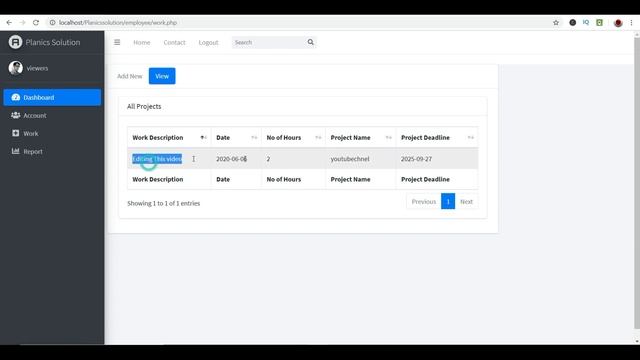The image size is (640, 360).
Task: Click the Dashboard gauge icon
Action: point(16,98)
